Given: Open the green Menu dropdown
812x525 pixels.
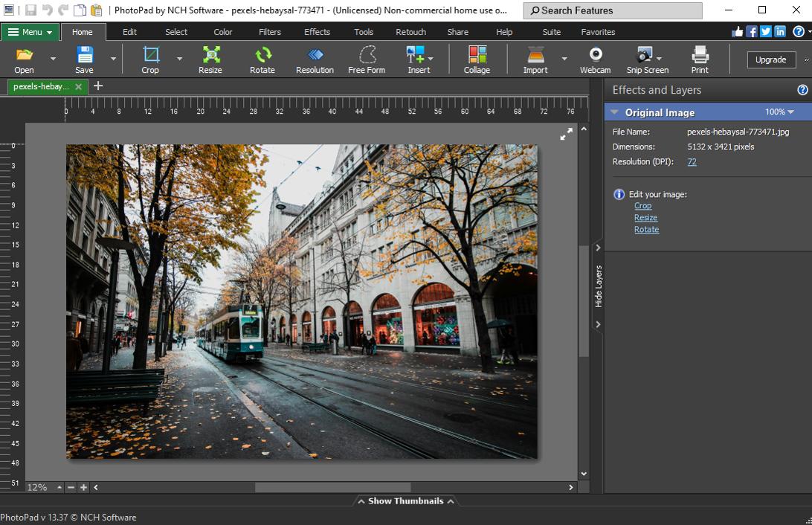Looking at the screenshot, I should coord(30,32).
